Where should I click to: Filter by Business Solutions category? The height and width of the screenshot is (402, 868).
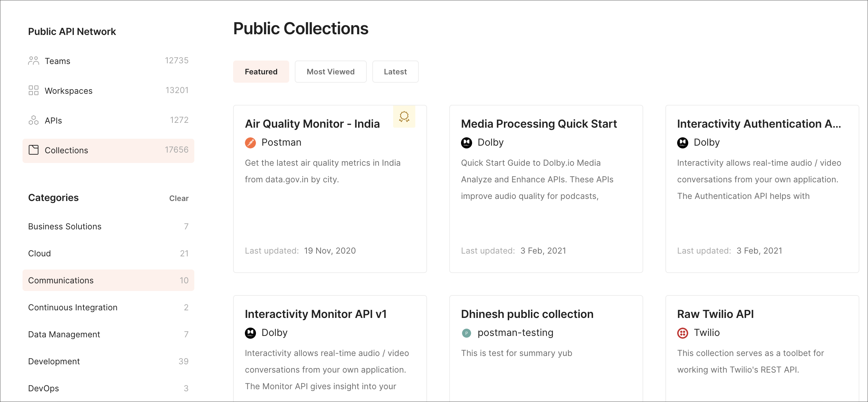[108, 226]
